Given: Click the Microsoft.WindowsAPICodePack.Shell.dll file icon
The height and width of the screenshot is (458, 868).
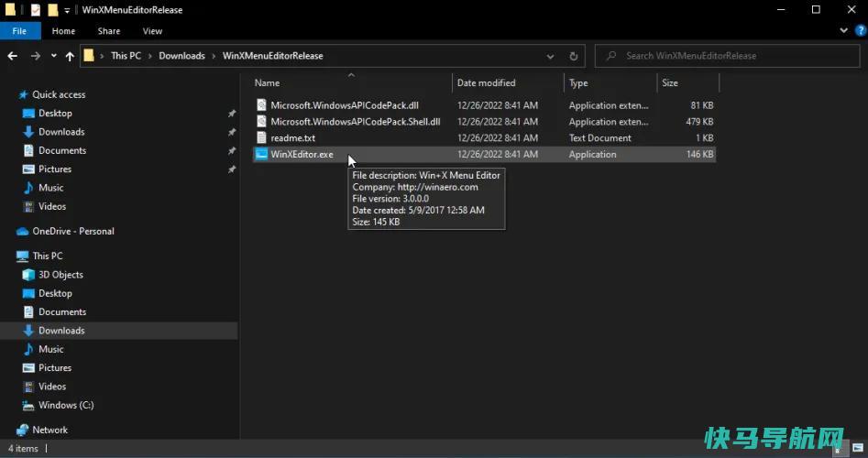Looking at the screenshot, I should pos(261,122).
